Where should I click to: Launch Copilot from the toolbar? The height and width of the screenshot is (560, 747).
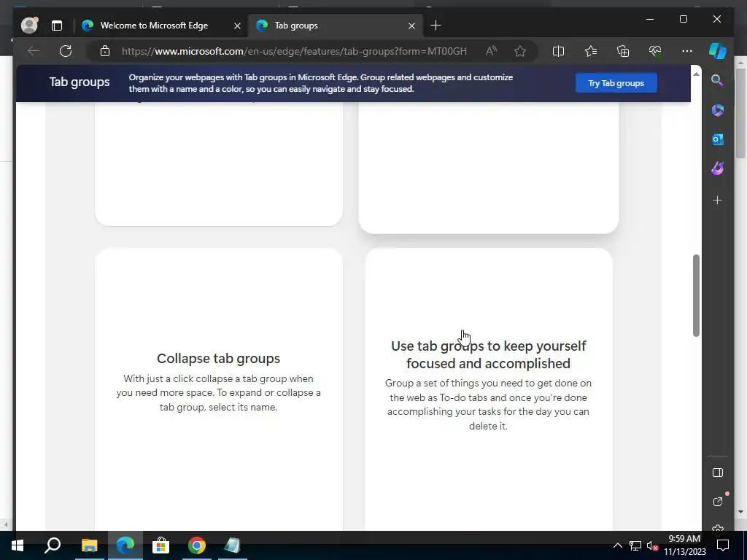tap(718, 51)
